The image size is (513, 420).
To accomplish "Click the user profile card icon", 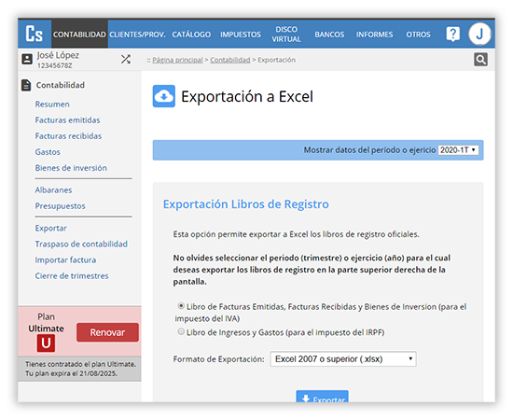I will [27, 59].
